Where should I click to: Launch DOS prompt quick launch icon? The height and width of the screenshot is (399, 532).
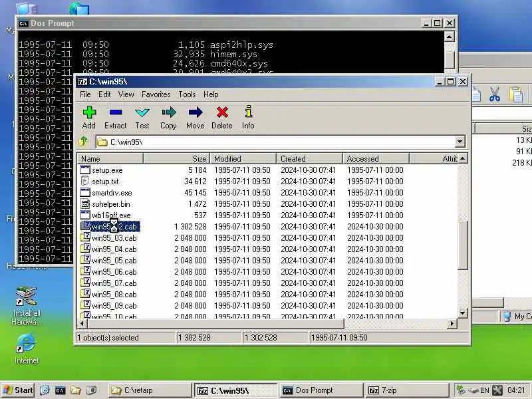tap(60, 390)
